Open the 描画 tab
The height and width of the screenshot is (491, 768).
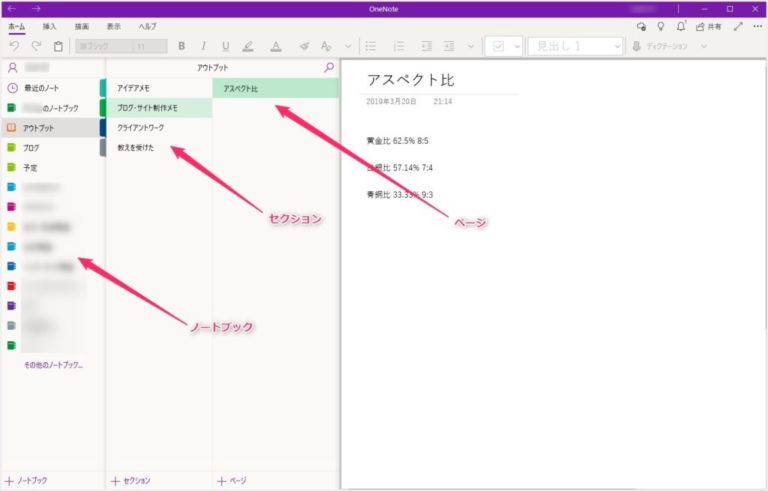(x=82, y=26)
